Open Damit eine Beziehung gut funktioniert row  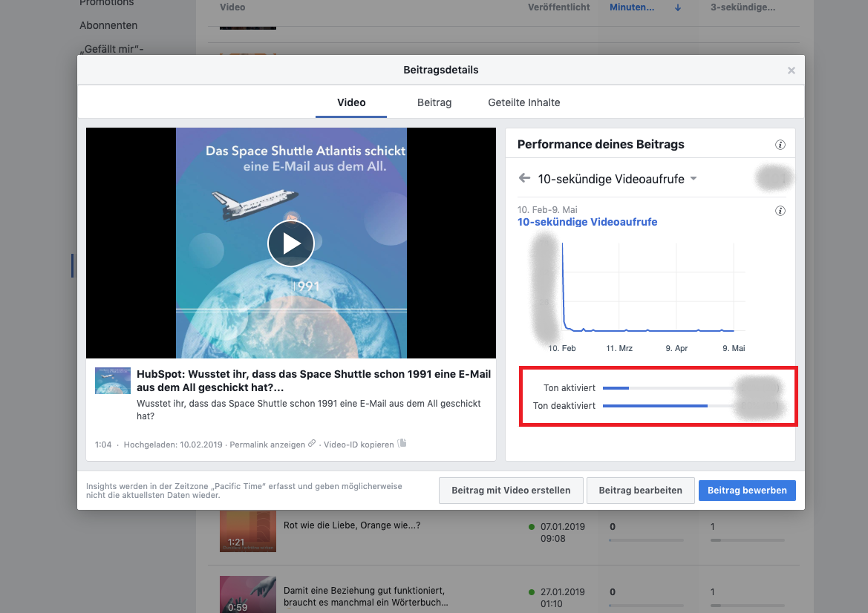tap(366, 597)
